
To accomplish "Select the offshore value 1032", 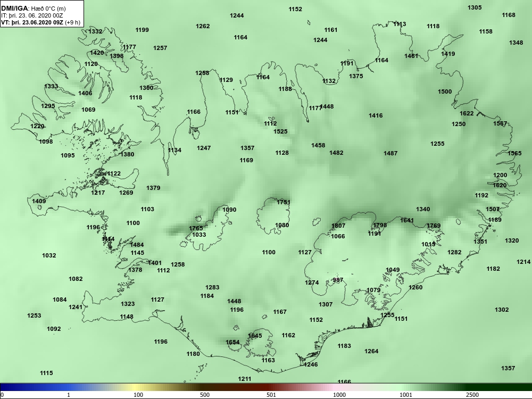I will (x=49, y=255).
